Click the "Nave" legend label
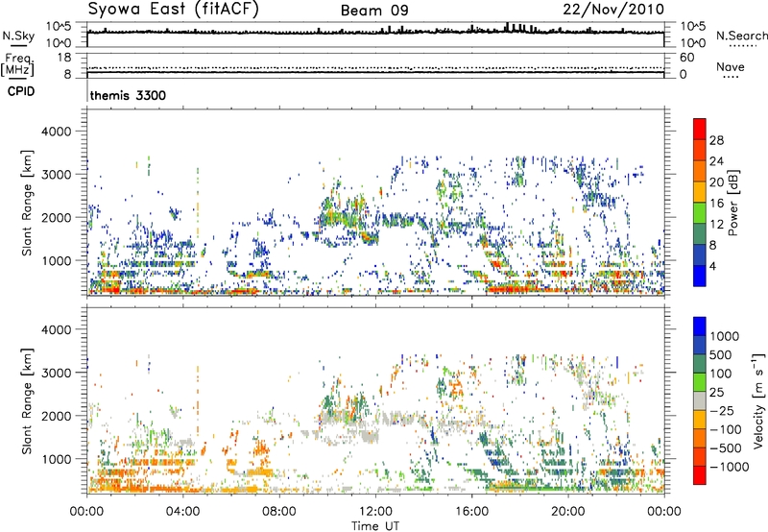The height and width of the screenshot is (532, 768). (x=731, y=66)
